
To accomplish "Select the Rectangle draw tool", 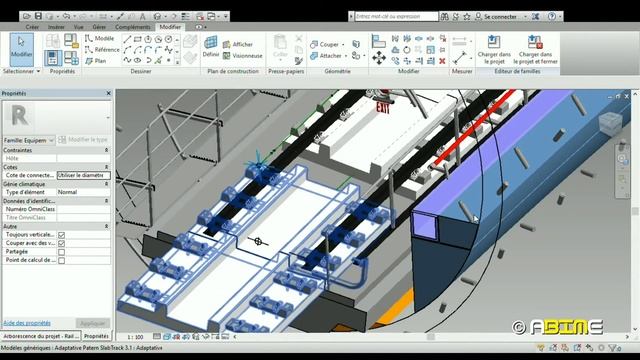I will [138, 39].
